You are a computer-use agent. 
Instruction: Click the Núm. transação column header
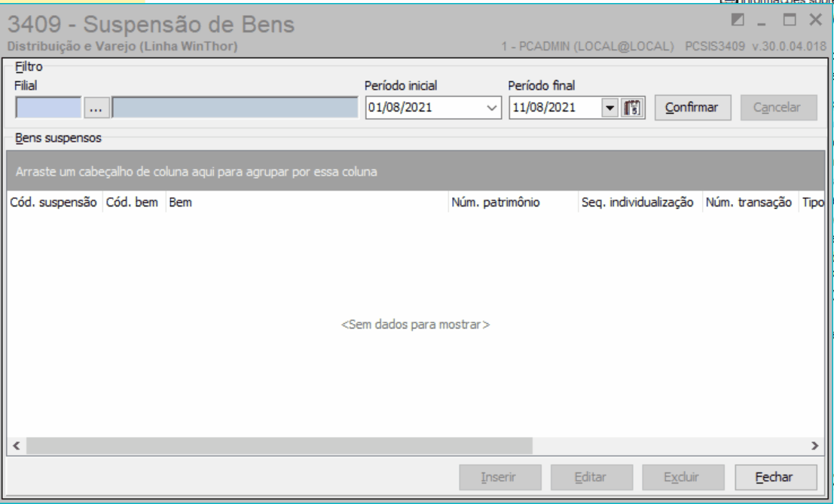point(750,203)
